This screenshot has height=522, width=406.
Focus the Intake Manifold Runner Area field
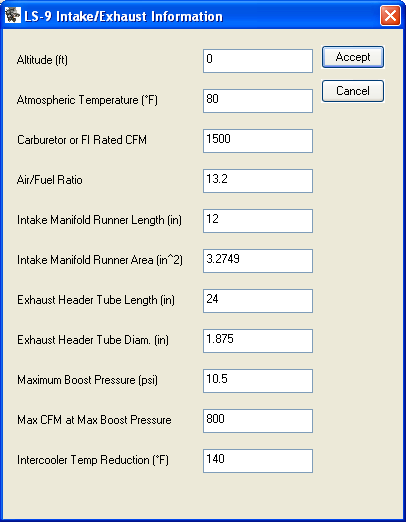click(x=258, y=261)
